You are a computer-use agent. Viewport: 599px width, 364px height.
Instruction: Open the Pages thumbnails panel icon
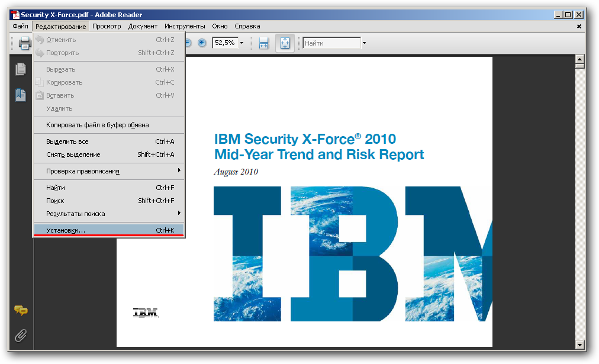[x=21, y=69]
